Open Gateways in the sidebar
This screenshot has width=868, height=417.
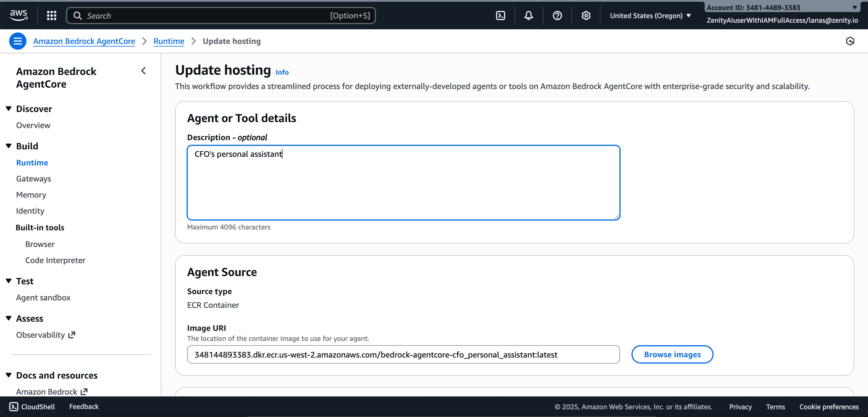point(33,179)
